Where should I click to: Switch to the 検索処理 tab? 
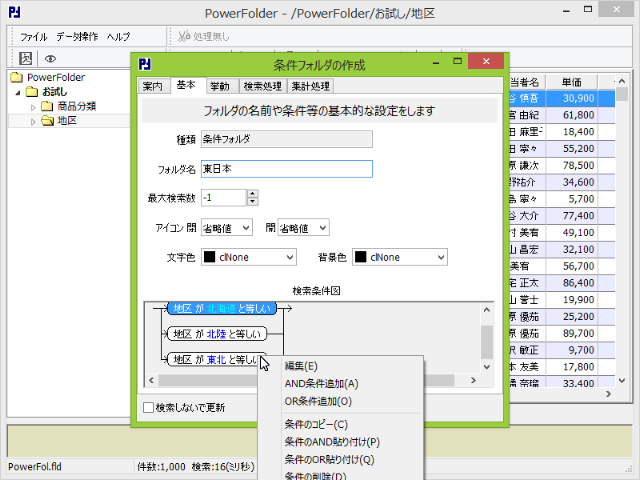tap(262, 86)
